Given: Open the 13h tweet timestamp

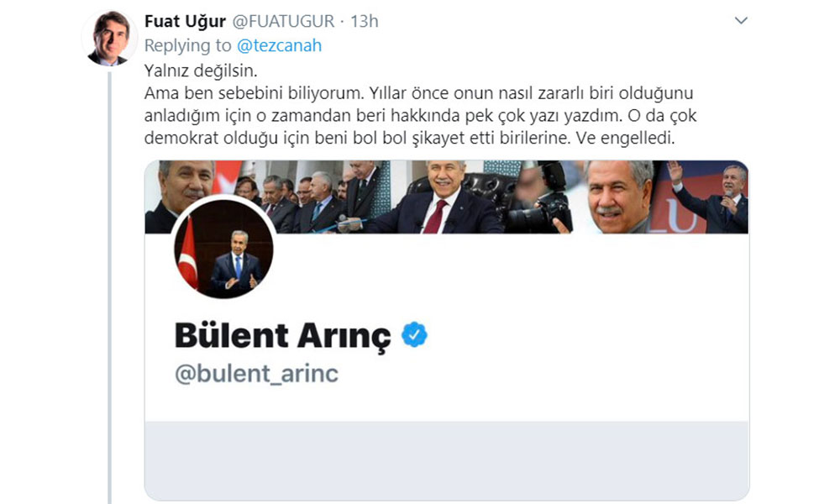Looking at the screenshot, I should (365, 22).
